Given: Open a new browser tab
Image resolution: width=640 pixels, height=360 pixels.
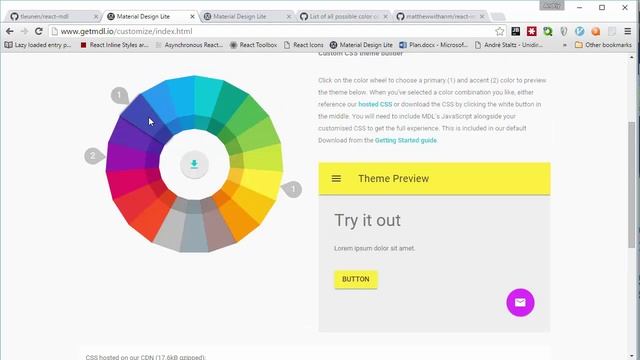Looking at the screenshot, I should (x=498, y=17).
